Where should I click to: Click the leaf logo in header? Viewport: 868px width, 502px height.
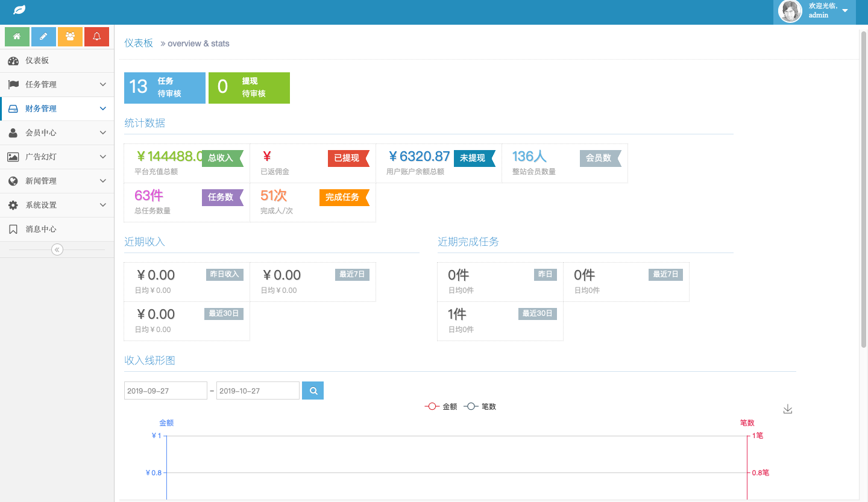pyautogui.click(x=20, y=10)
